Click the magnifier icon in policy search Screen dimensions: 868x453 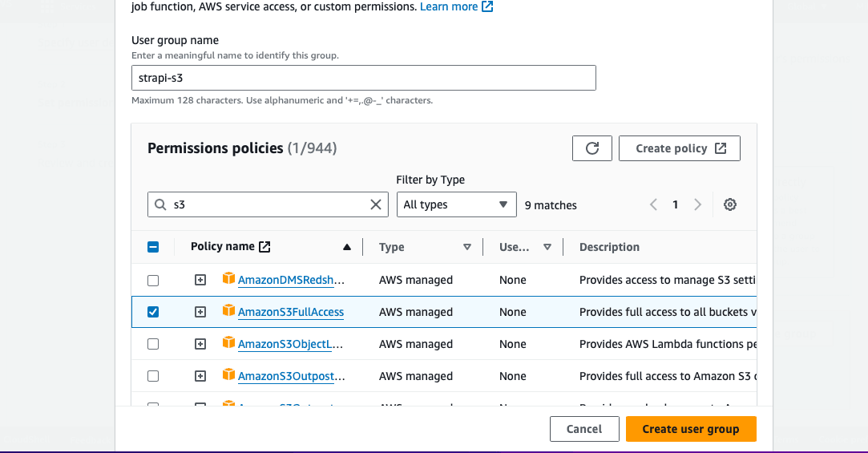(160, 204)
